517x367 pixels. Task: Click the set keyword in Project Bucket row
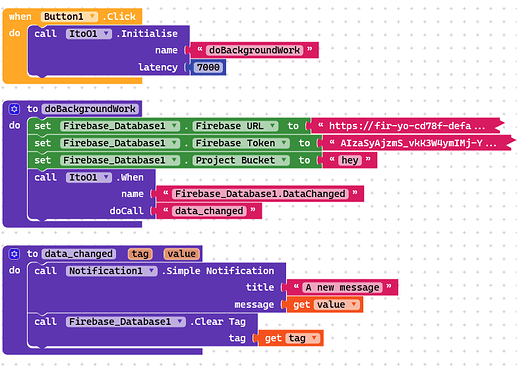(43, 160)
